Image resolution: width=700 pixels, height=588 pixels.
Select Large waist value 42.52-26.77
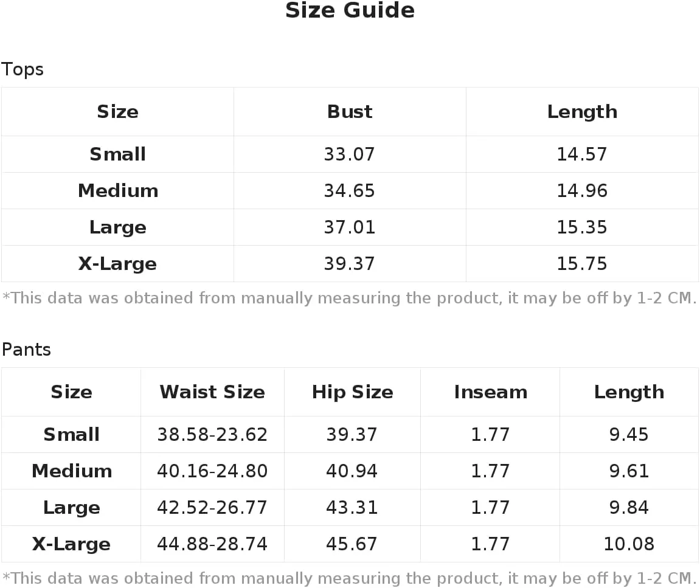click(212, 507)
